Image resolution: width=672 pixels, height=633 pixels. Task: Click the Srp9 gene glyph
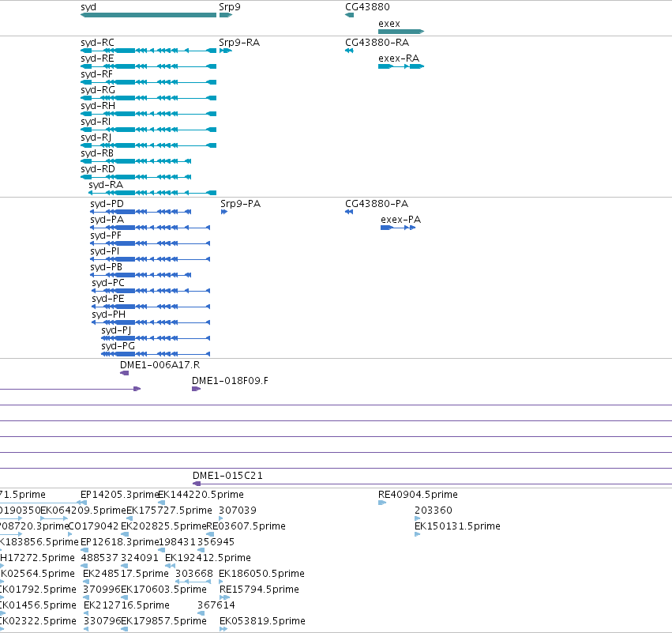[225, 15]
